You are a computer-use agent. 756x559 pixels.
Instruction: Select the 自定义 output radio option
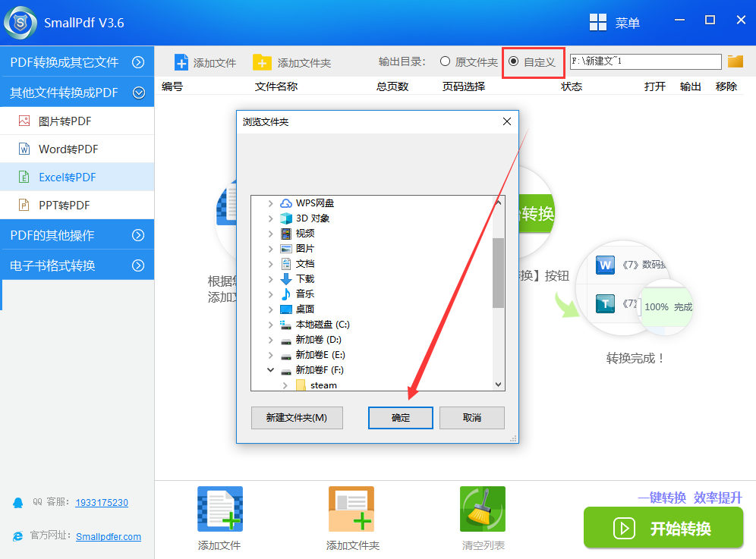pos(514,61)
